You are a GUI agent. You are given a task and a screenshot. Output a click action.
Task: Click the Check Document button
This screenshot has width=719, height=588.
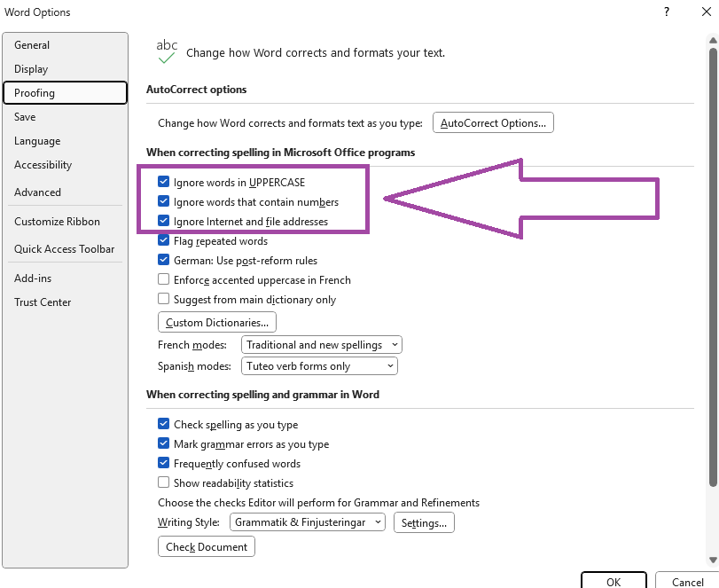(207, 546)
